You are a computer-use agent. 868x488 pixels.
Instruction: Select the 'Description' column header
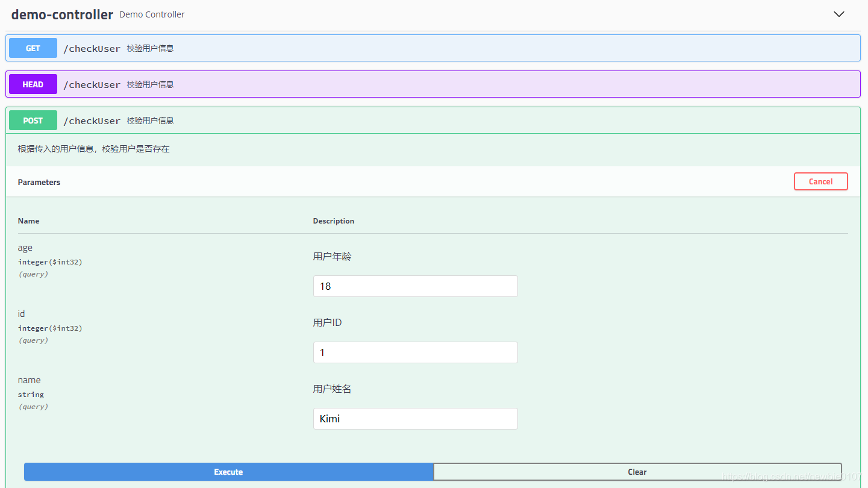[334, 221]
